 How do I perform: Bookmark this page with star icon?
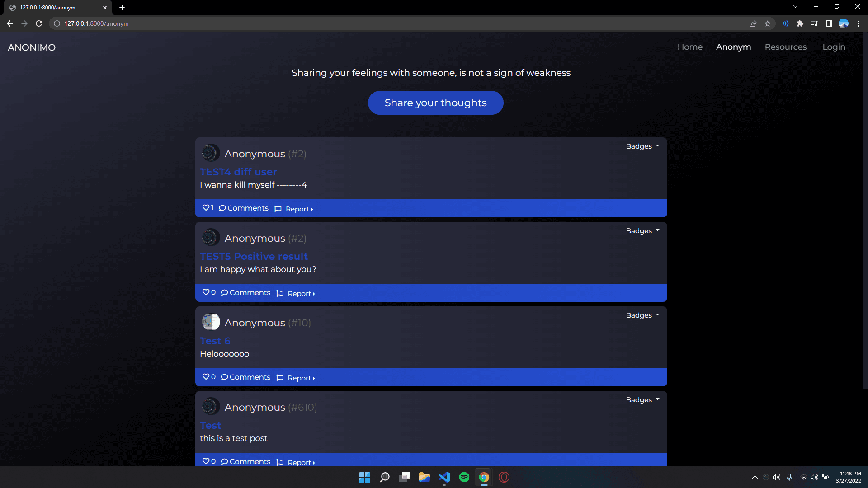(768, 23)
